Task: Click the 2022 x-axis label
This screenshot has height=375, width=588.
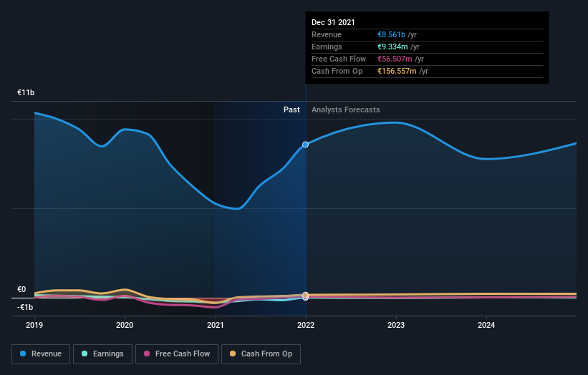Action: tap(306, 325)
